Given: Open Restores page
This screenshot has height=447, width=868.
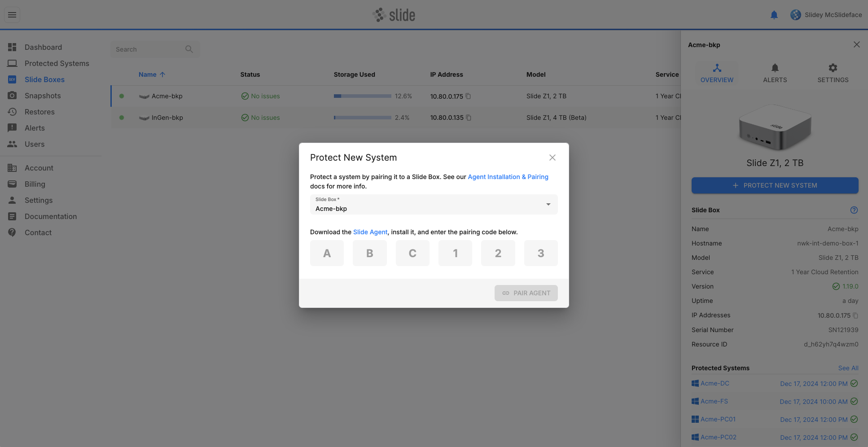Looking at the screenshot, I should click(x=39, y=112).
